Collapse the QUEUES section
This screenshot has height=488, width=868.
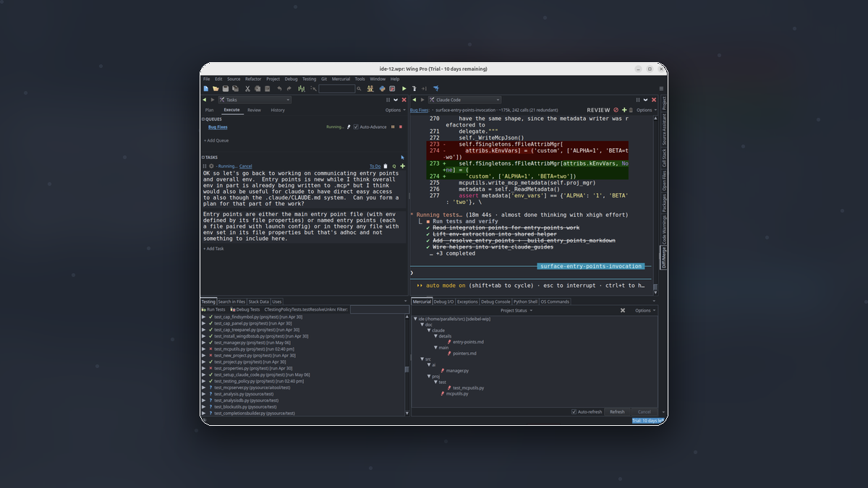(203, 119)
